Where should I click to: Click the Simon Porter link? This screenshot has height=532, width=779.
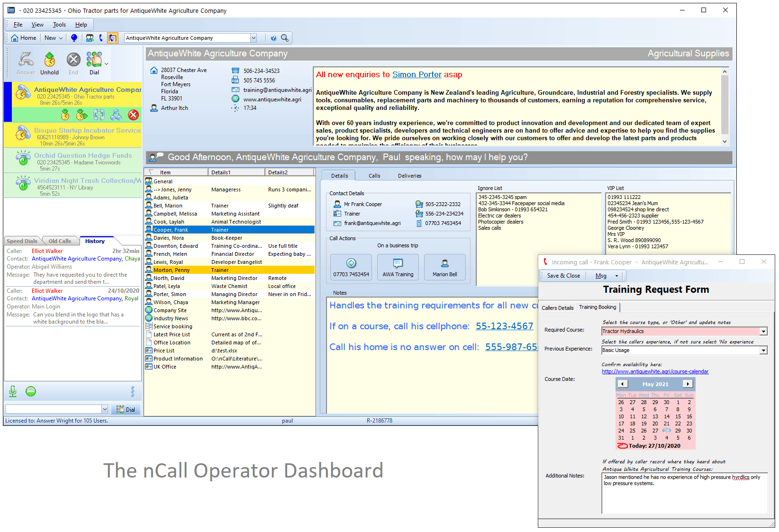[417, 74]
